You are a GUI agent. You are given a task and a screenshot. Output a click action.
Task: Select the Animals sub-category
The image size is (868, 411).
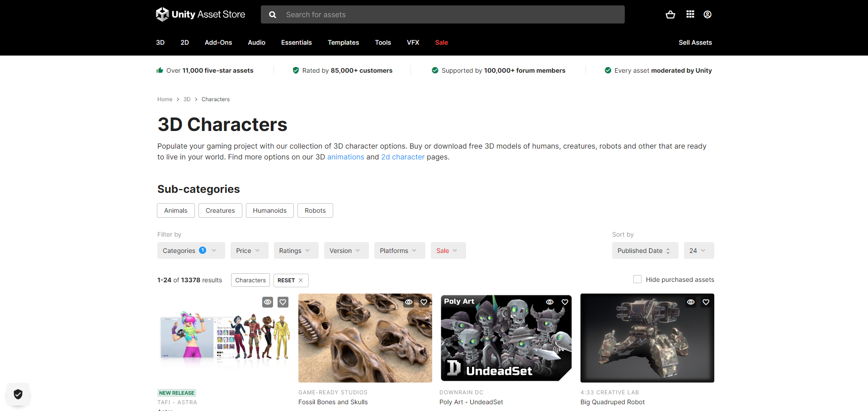[x=176, y=210]
